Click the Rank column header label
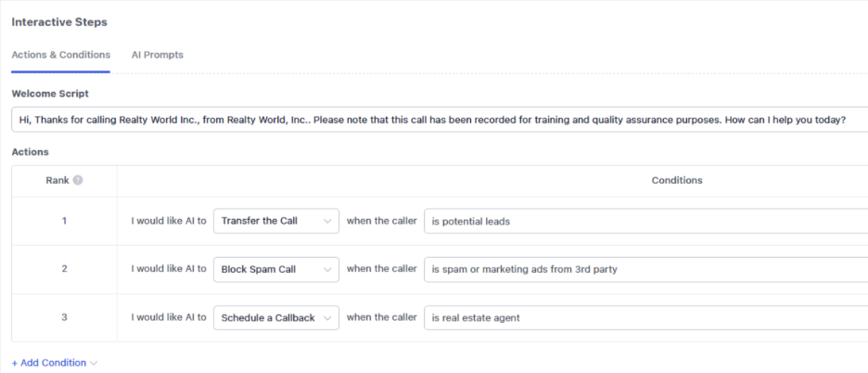Screen dimensions: 868x373 click(x=57, y=180)
